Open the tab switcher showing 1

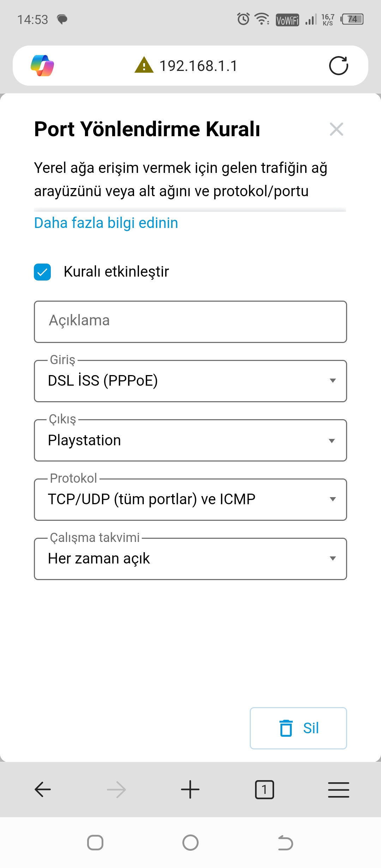(264, 789)
